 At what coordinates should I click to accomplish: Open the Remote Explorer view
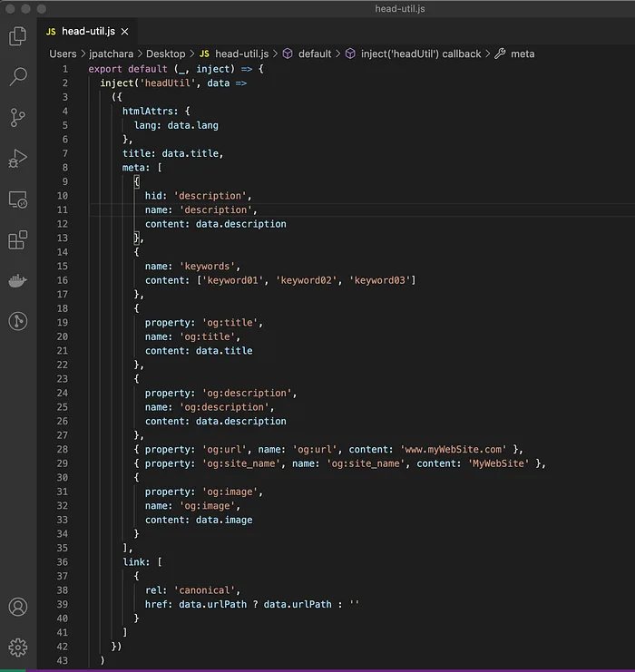pos(18,200)
